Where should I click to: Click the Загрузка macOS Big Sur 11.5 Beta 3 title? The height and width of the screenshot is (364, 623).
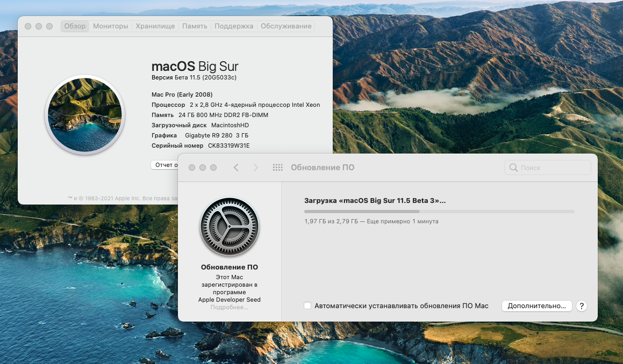click(375, 200)
